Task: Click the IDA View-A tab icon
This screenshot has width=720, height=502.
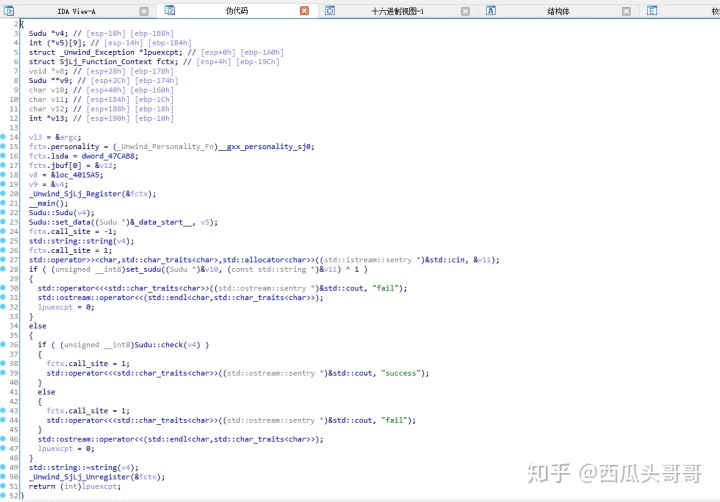Action: [x=9, y=11]
